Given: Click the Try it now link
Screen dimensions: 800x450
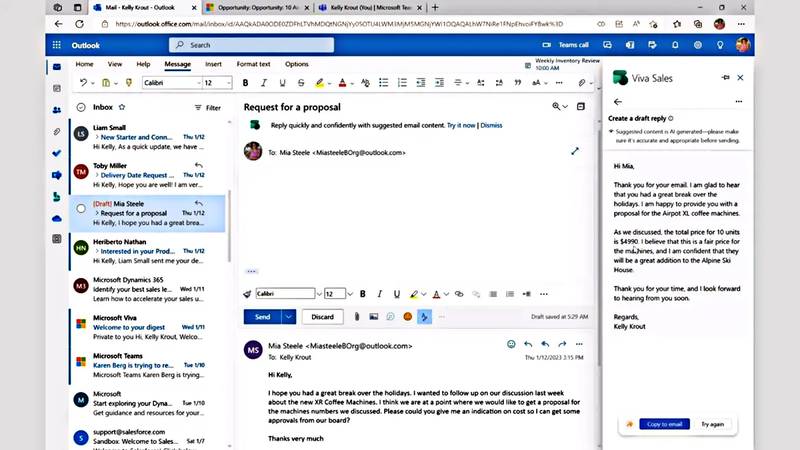Looking at the screenshot, I should click(x=461, y=126).
